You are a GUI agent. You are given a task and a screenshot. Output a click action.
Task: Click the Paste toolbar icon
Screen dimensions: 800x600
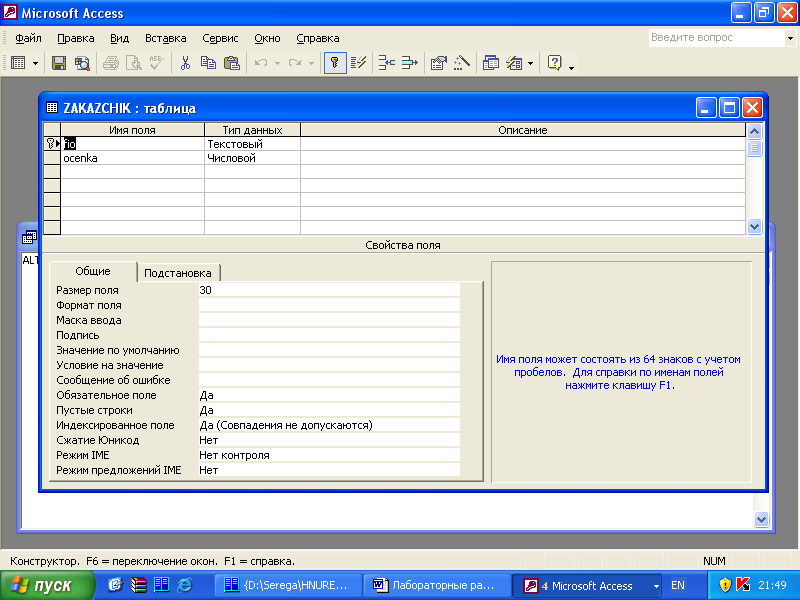pyautogui.click(x=232, y=63)
